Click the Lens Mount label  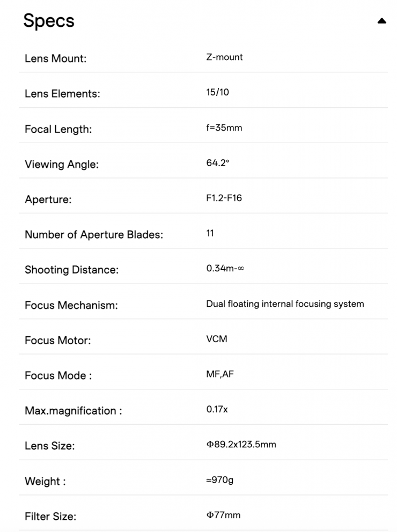[55, 59]
